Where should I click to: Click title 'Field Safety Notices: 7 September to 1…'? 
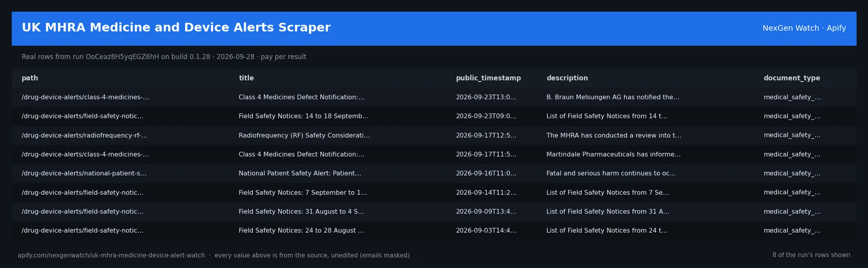[303, 192]
